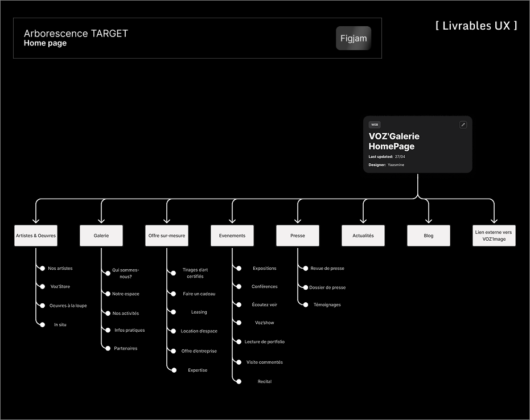Click the edit pencil icon on HomePage card

[x=463, y=125]
